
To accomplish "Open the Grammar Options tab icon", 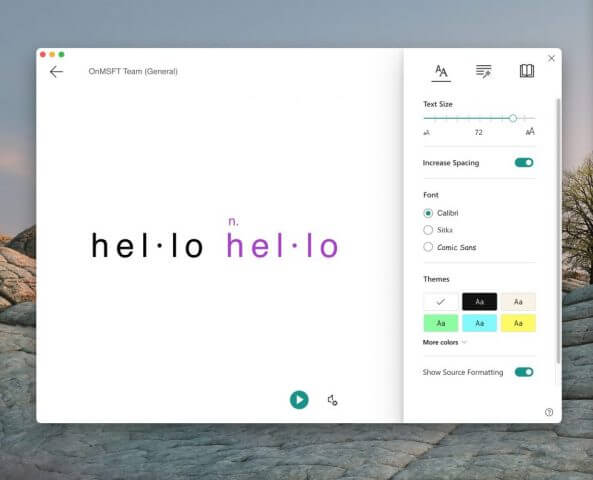I will (x=483, y=71).
